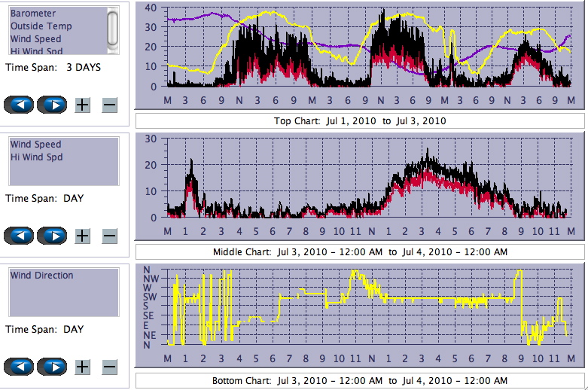Advance the middle chart forward in time
Screen dimensions: 588x390
52,236
